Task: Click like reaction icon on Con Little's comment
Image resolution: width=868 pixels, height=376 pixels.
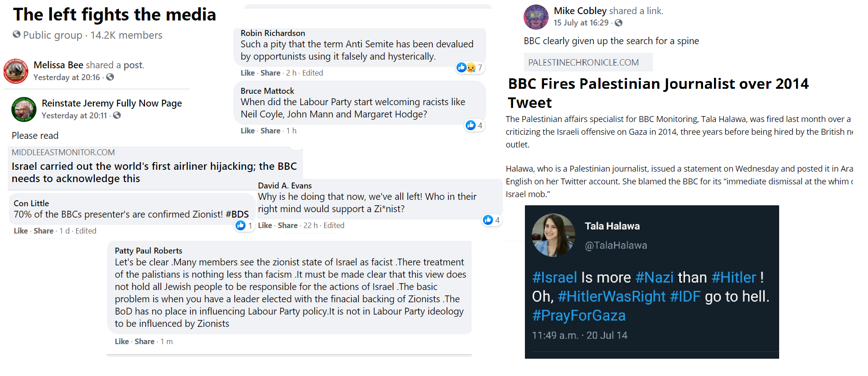Action: tap(241, 225)
